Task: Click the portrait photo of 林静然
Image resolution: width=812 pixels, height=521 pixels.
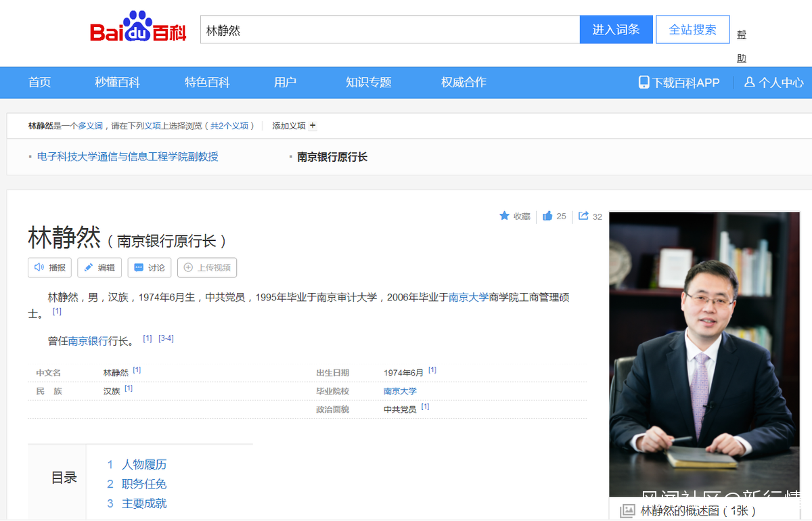Action: [x=705, y=355]
